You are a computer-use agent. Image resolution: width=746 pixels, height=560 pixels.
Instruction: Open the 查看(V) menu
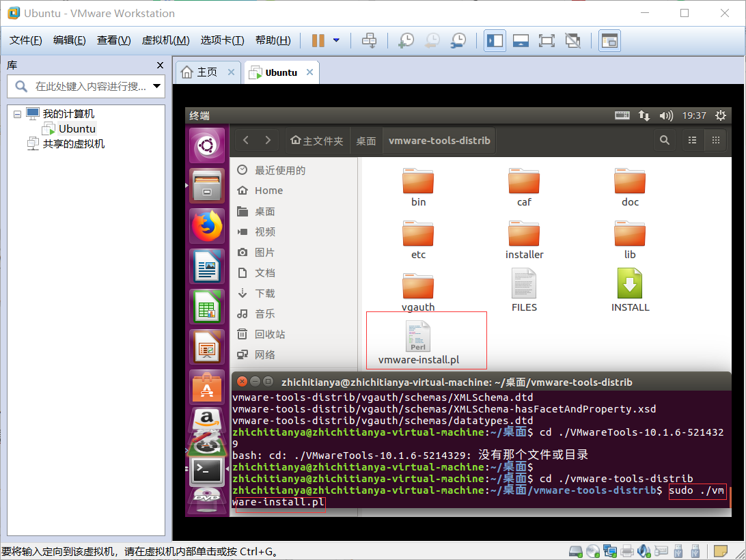(113, 40)
